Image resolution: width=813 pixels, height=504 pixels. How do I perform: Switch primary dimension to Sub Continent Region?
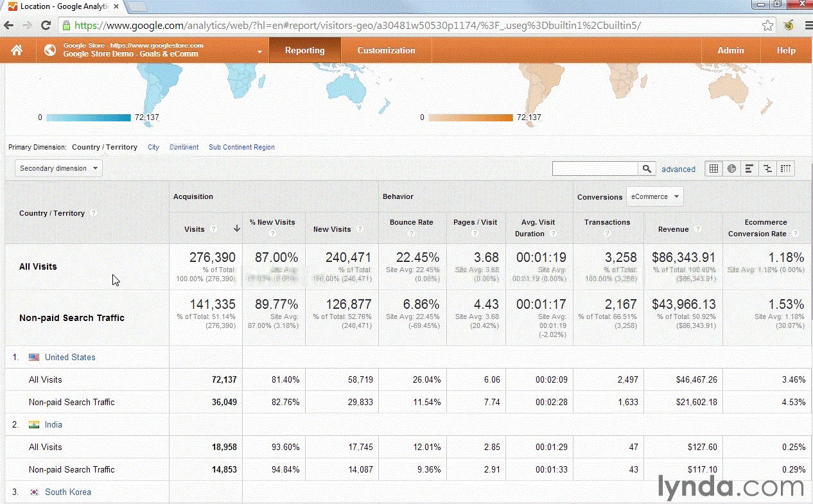click(241, 147)
